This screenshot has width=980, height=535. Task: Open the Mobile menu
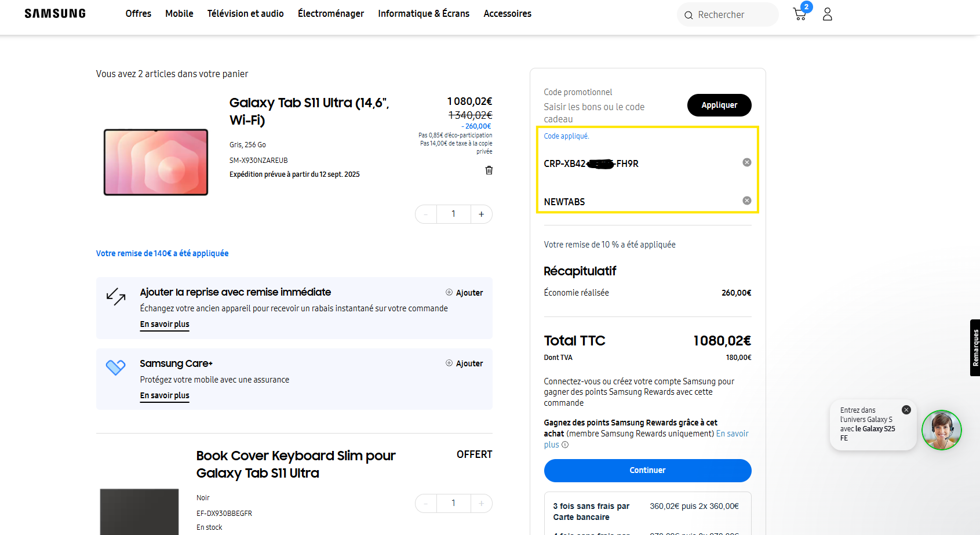click(179, 13)
